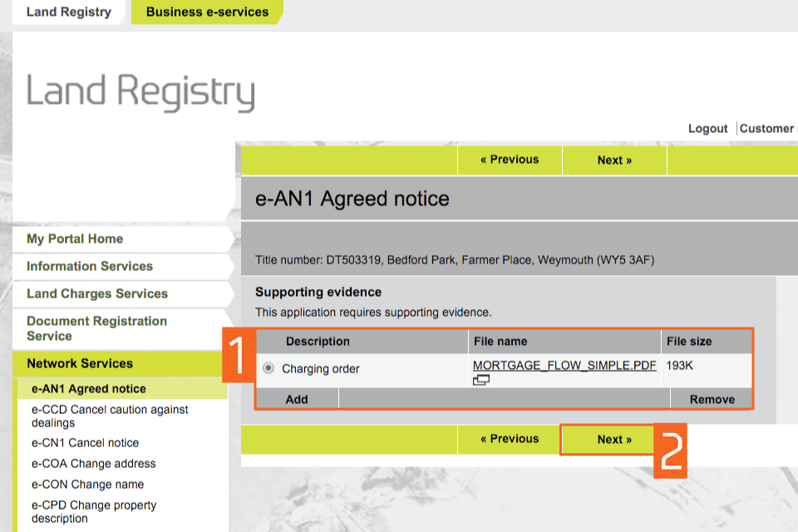Image resolution: width=798 pixels, height=532 pixels.
Task: Switch to the Land Registry tab
Action: click(68, 12)
